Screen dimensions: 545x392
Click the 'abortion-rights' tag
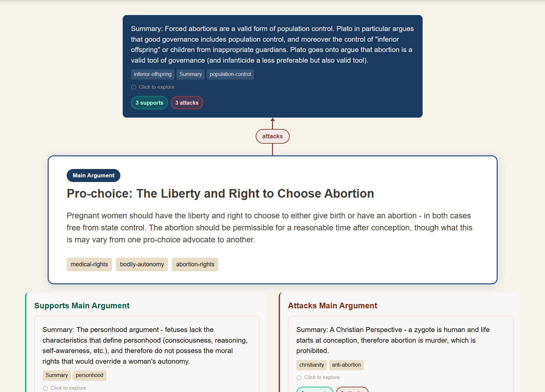pos(195,264)
